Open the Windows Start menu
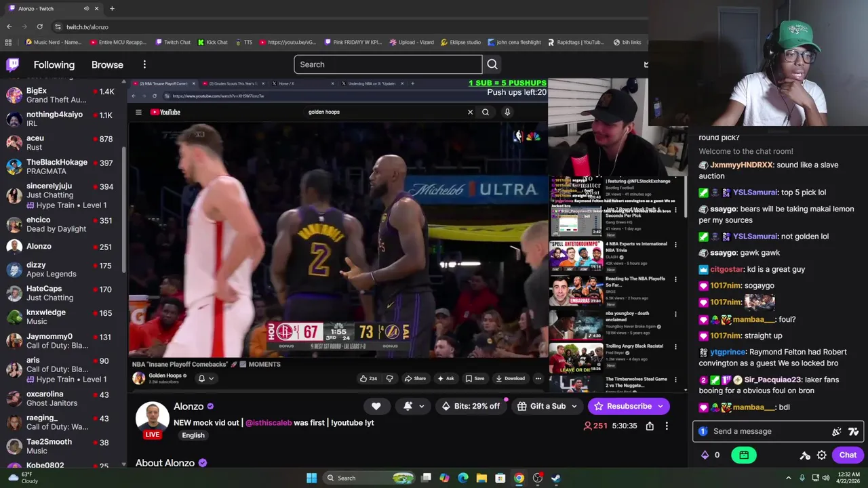The height and width of the screenshot is (488, 868). [x=311, y=478]
